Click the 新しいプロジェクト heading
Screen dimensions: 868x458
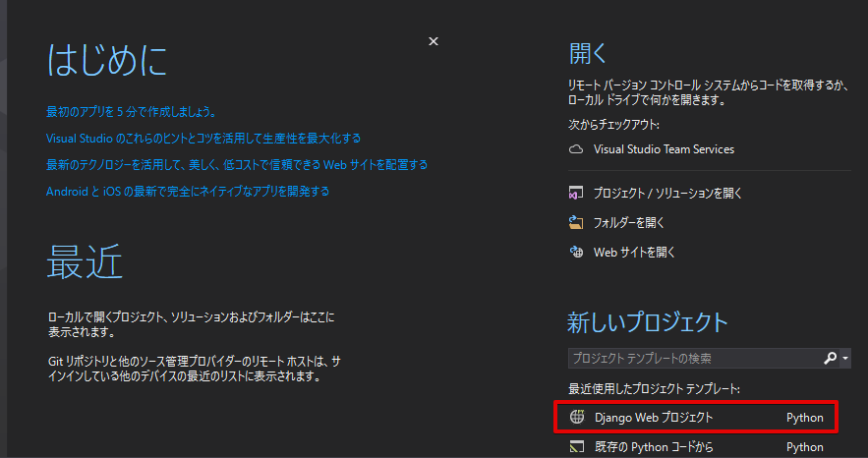pyautogui.click(x=647, y=322)
